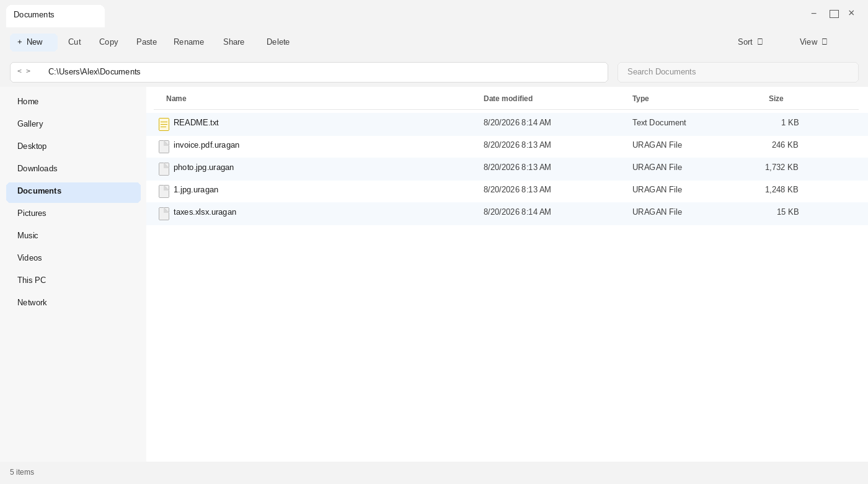Click the '1,248 KB' size cell
The image size is (868, 484).
pyautogui.click(x=782, y=190)
